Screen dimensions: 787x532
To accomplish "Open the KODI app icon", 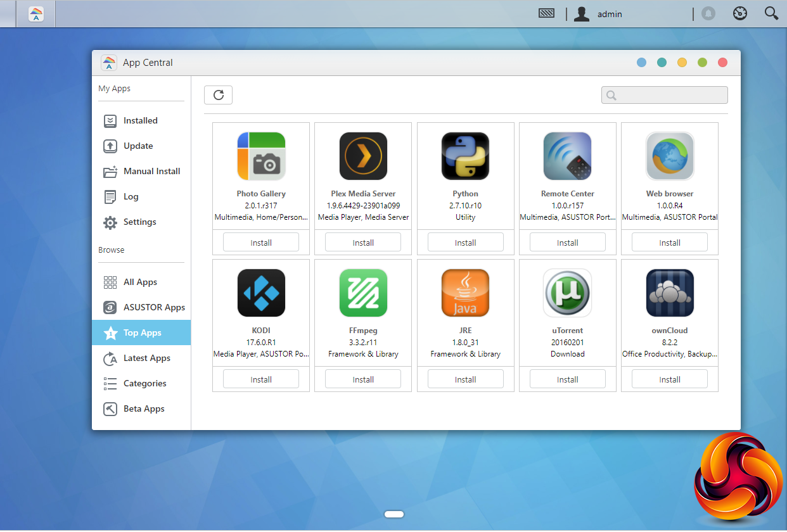I will tap(261, 293).
